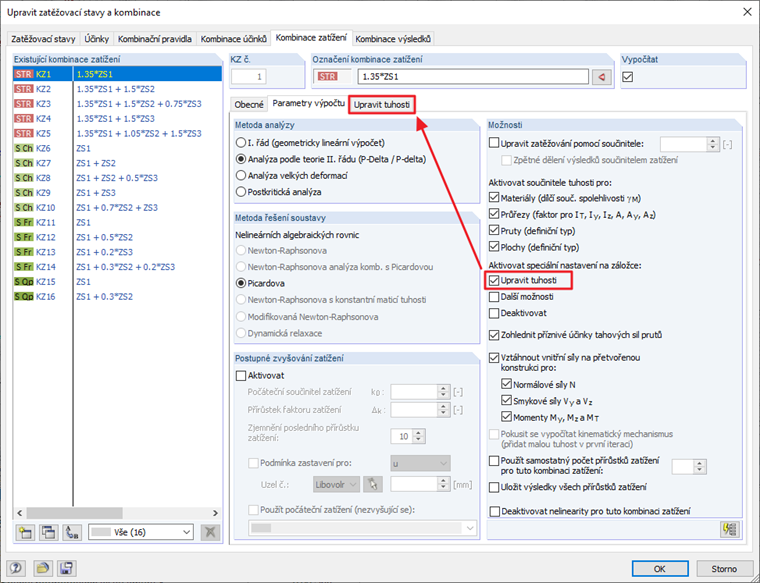
Task: Open the Libovolr node dropdown
Action: coord(336,484)
